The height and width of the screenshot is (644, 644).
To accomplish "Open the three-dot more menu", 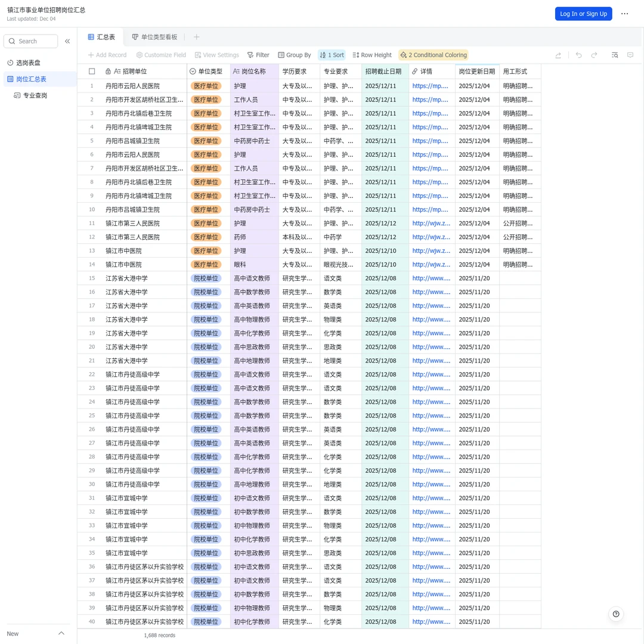I will click(625, 14).
